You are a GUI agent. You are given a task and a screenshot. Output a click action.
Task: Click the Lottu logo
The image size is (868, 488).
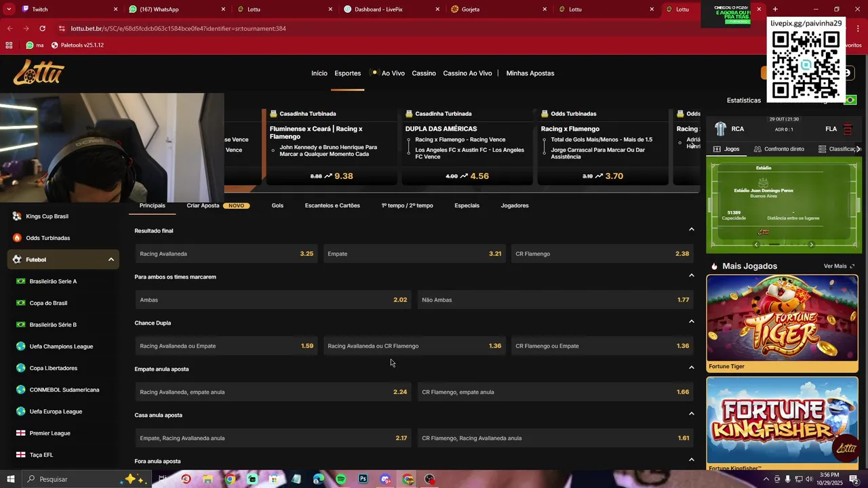(39, 73)
